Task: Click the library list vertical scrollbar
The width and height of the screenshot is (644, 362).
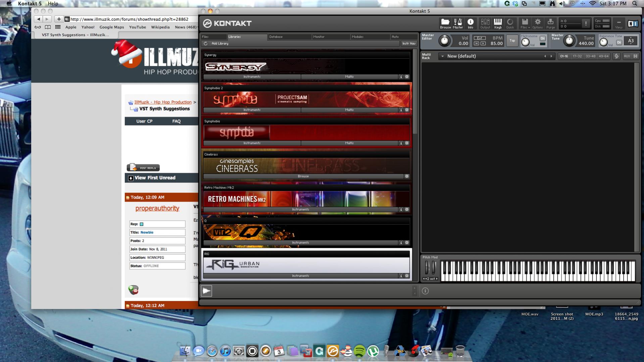Action: (x=415, y=91)
